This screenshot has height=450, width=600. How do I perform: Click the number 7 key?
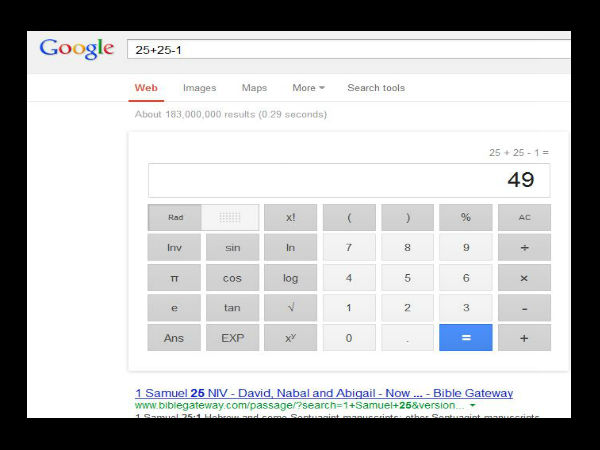(x=349, y=248)
